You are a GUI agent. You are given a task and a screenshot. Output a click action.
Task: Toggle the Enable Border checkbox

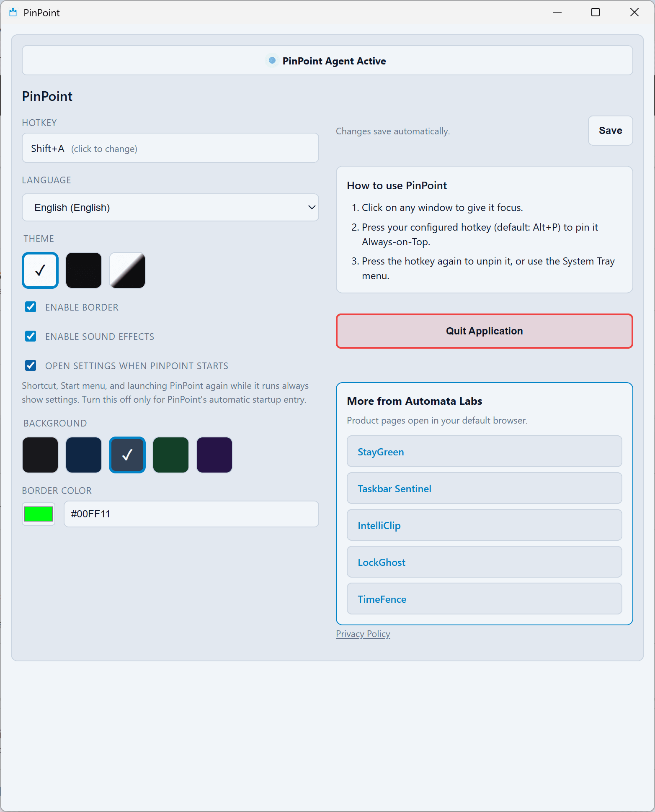31,307
